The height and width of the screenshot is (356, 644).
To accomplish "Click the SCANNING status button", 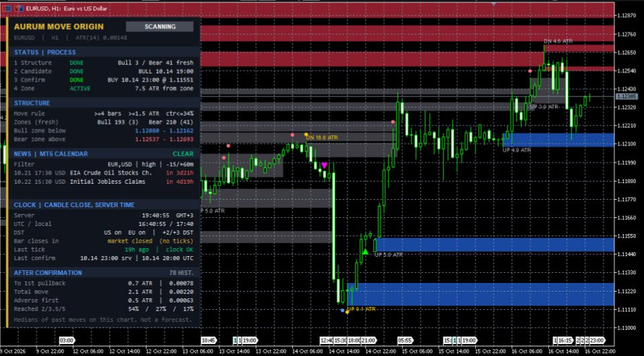I will point(160,27).
